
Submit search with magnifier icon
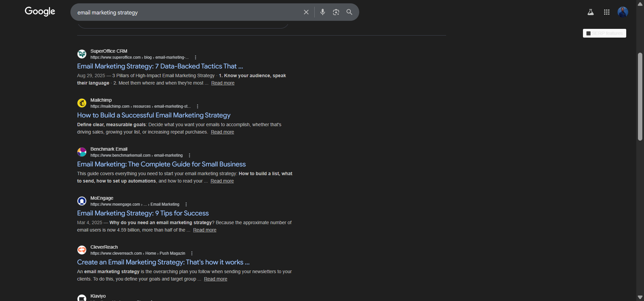[349, 12]
